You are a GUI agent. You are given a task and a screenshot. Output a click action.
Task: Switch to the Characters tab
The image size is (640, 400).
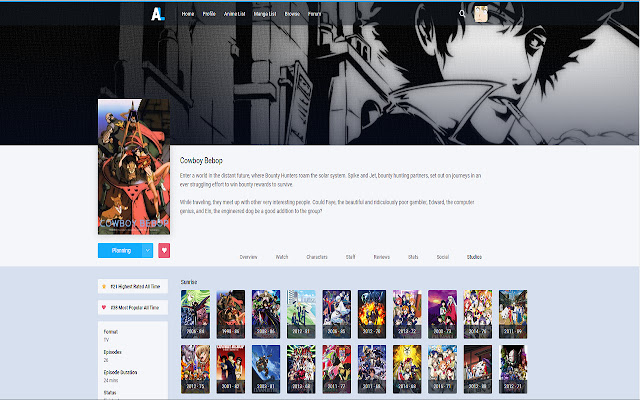tap(317, 257)
